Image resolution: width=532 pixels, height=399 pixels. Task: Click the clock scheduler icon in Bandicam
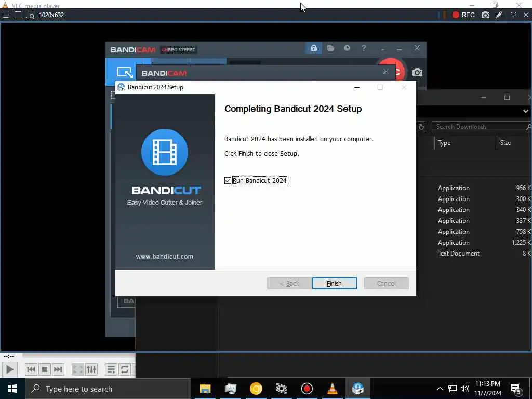tap(347, 48)
